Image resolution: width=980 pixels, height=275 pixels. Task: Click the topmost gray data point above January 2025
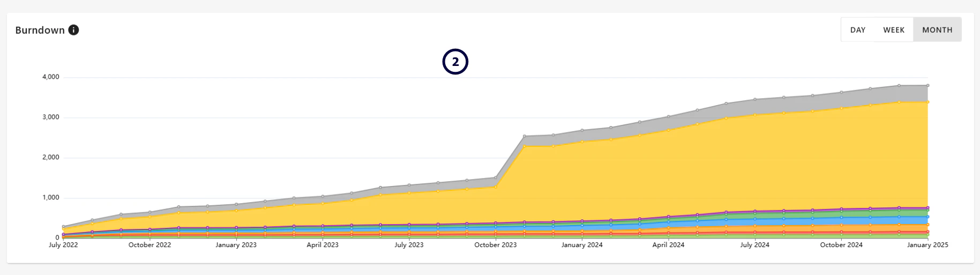click(x=927, y=85)
